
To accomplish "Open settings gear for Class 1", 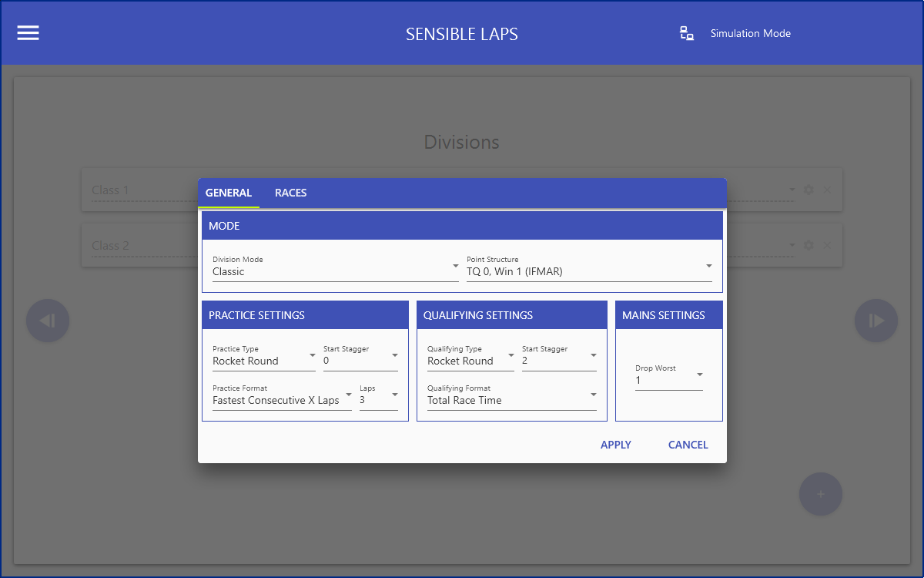I will click(808, 190).
